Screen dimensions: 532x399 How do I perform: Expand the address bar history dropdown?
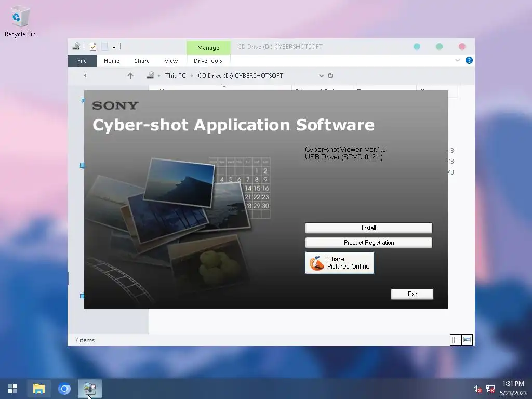[x=321, y=76]
